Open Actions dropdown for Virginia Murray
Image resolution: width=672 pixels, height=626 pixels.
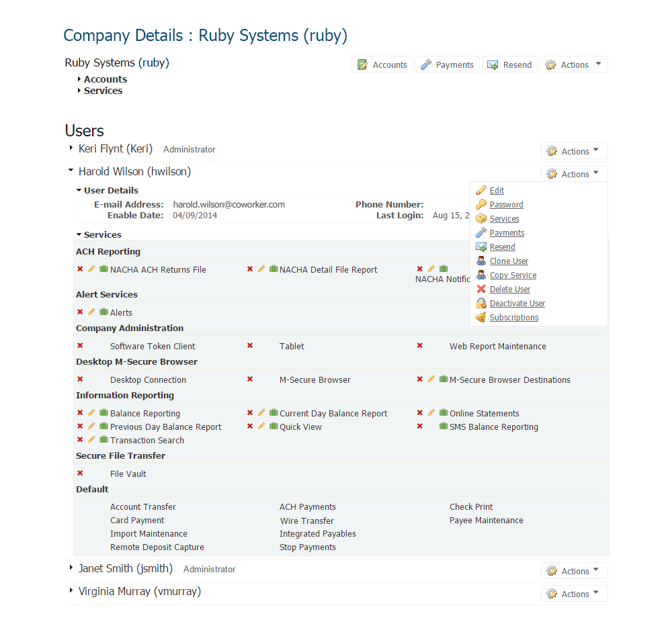click(575, 594)
